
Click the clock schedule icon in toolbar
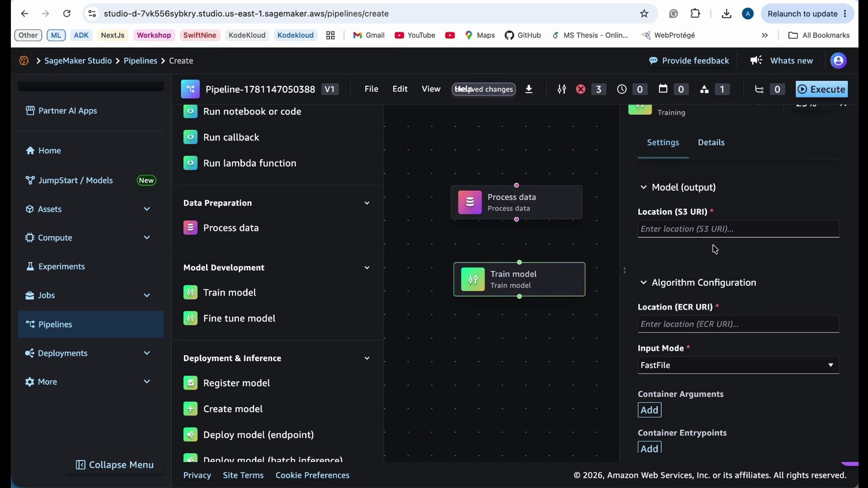(622, 89)
